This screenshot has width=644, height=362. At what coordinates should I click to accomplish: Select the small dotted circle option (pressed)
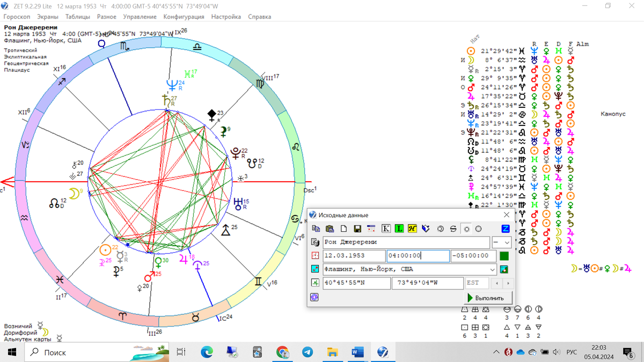click(466, 228)
